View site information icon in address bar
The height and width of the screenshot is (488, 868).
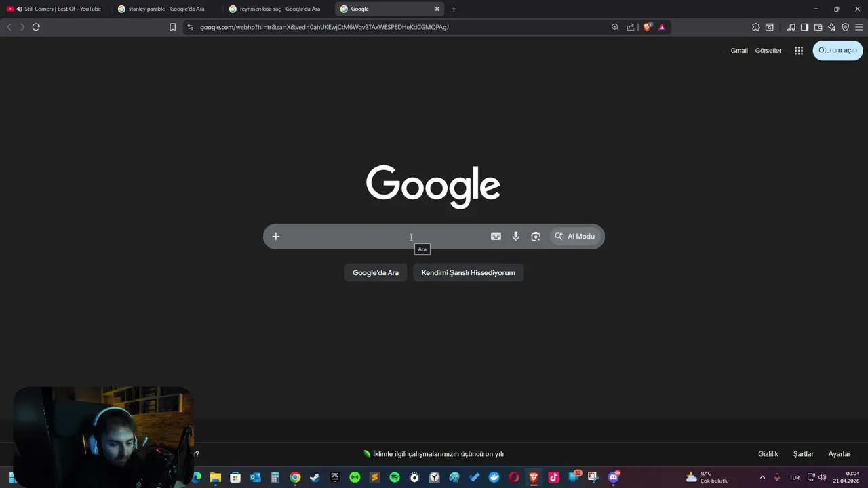190,27
